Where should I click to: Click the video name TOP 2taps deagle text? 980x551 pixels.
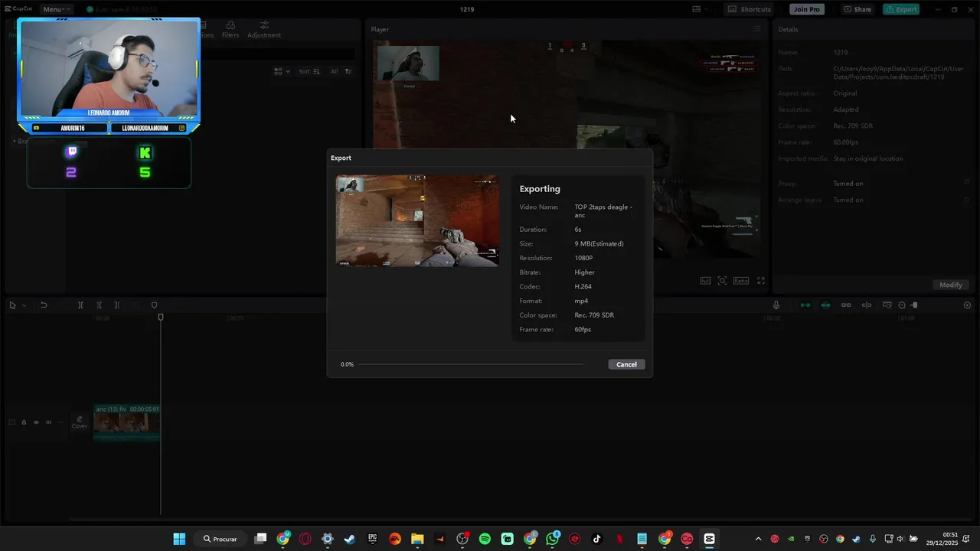(603, 211)
